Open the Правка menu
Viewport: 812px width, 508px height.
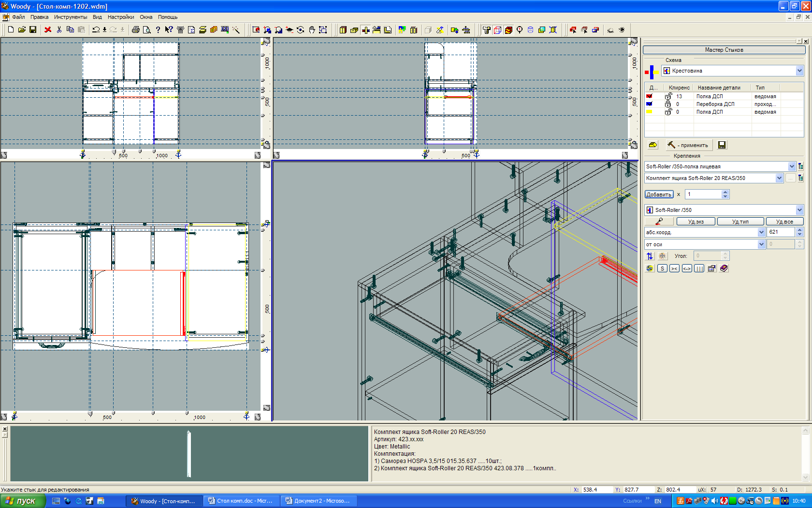[x=39, y=17]
